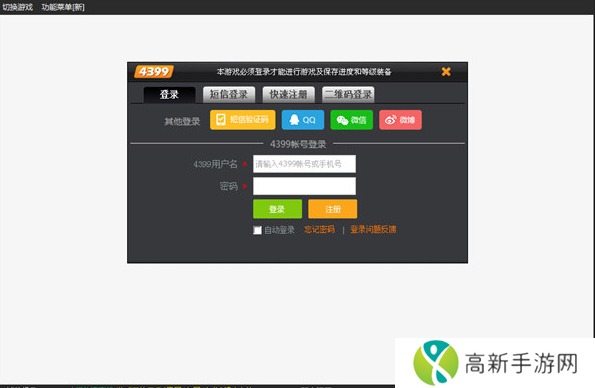Click the 4399 logo in dialog header
595x388 pixels.
pyautogui.click(x=154, y=71)
